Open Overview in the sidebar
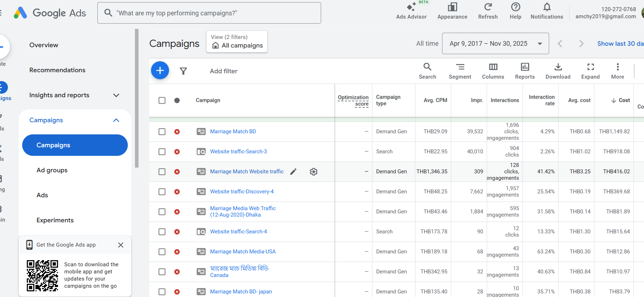Screen dimensions: 644x297 click(44, 45)
